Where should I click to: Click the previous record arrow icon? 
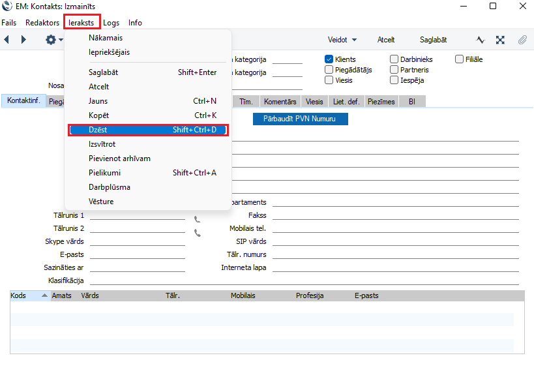coord(7,40)
